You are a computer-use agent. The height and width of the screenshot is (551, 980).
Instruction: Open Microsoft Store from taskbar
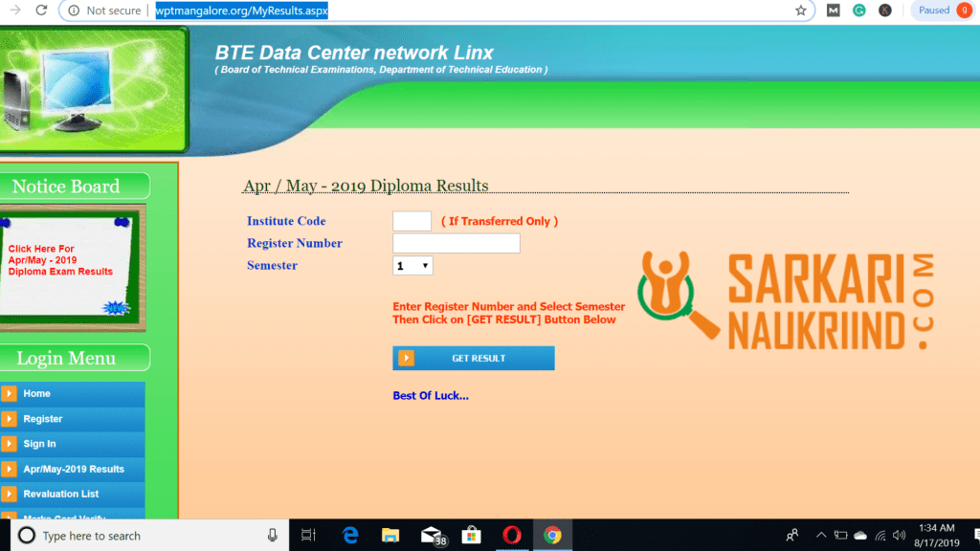[x=471, y=536]
